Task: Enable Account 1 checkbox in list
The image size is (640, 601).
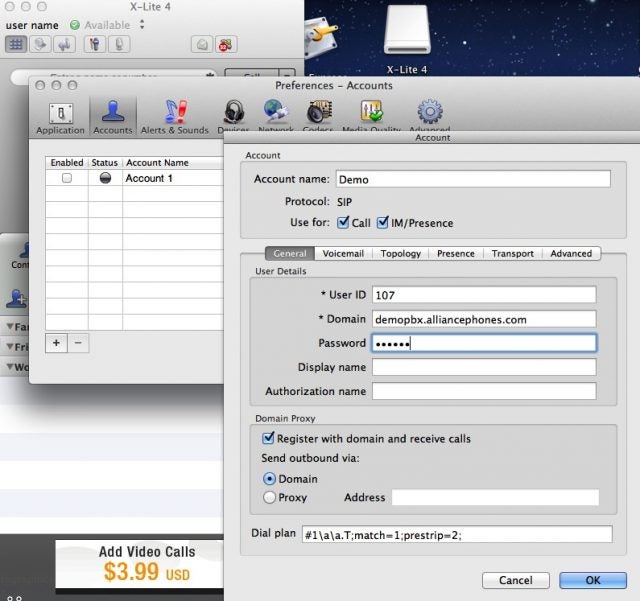Action: click(67, 178)
